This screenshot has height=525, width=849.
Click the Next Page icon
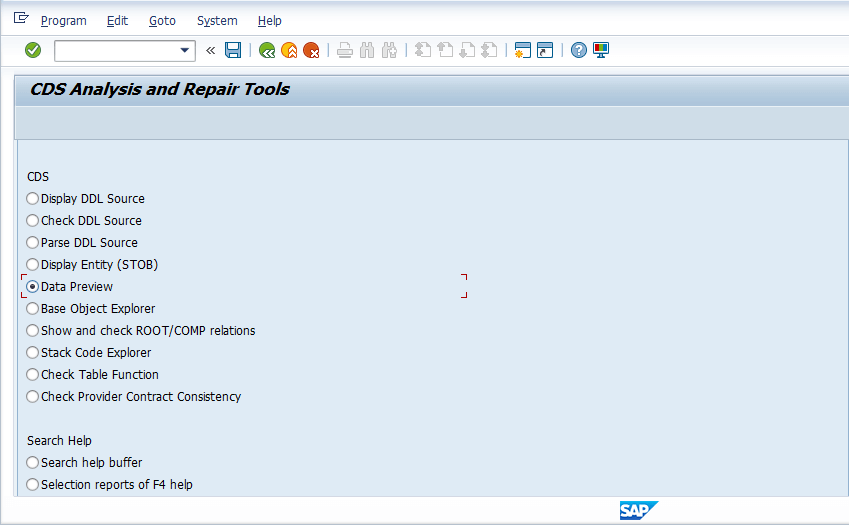click(467, 50)
